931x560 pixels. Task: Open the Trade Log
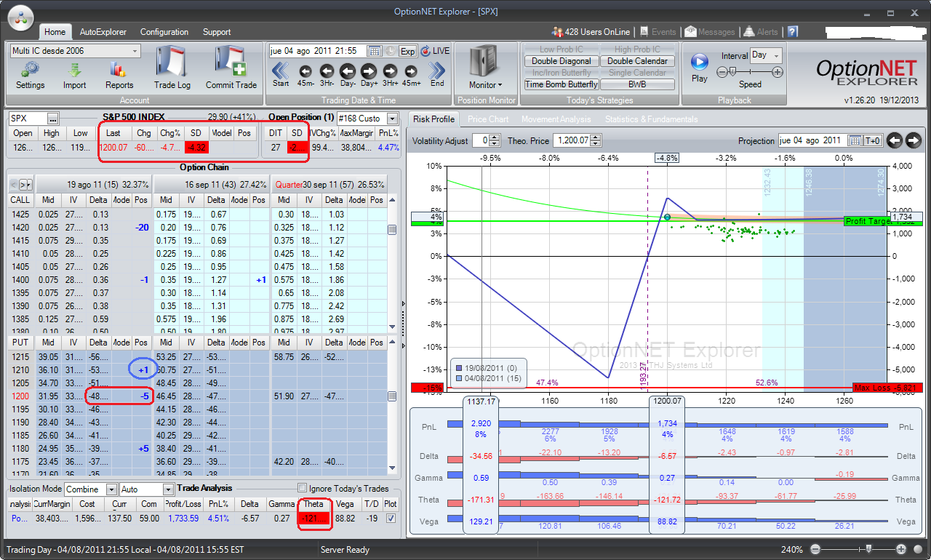click(x=172, y=67)
